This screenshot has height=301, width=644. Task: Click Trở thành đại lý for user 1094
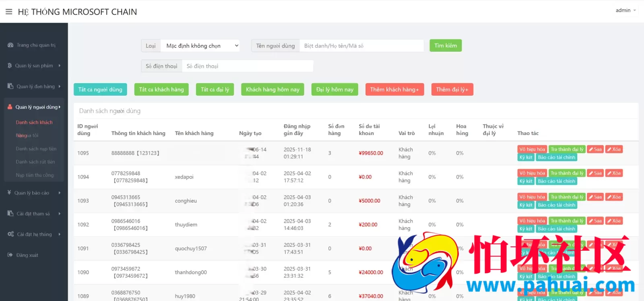(x=567, y=173)
